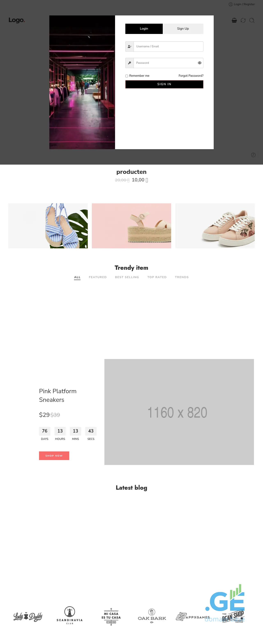Show Top Rated trendy items

pyautogui.click(x=157, y=277)
